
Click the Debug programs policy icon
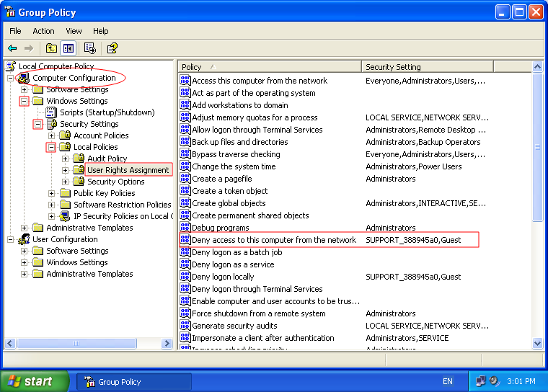[x=185, y=228]
